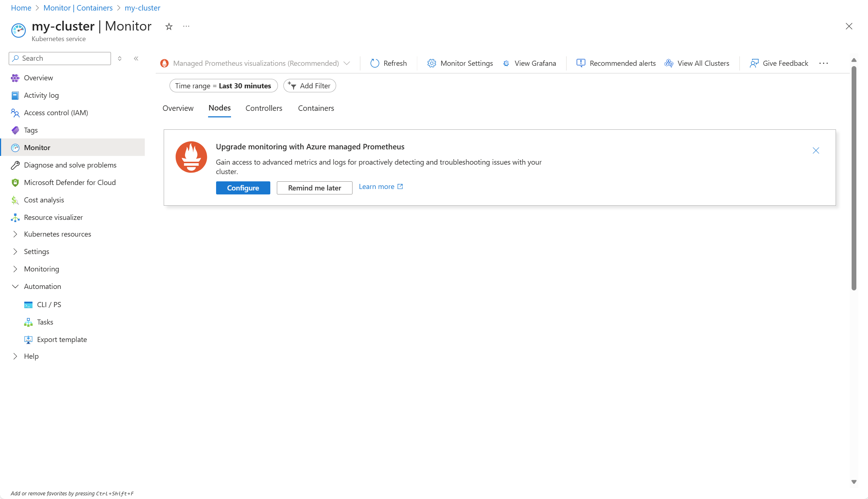Switch to the Controllers tab
Screen dimensions: 868x499
point(264,108)
